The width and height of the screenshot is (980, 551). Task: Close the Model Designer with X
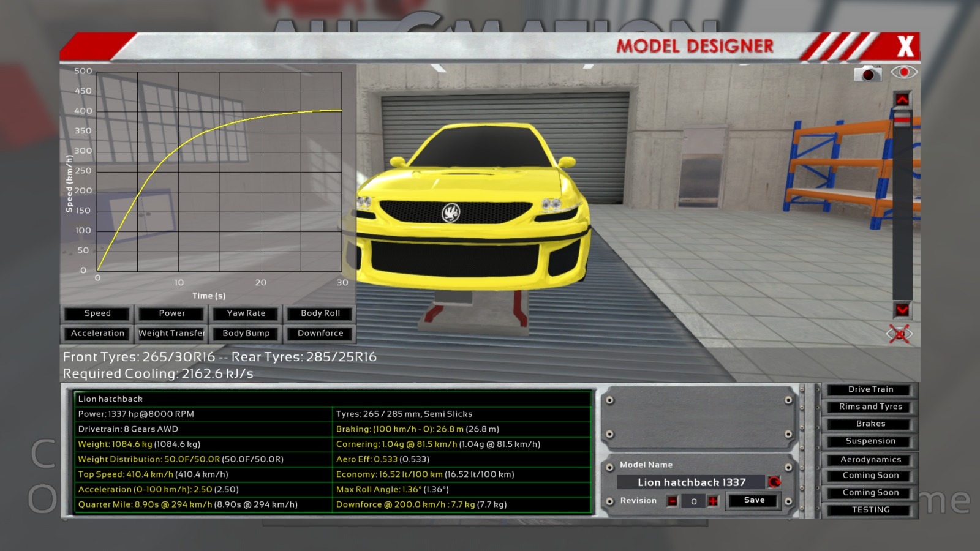coord(905,47)
